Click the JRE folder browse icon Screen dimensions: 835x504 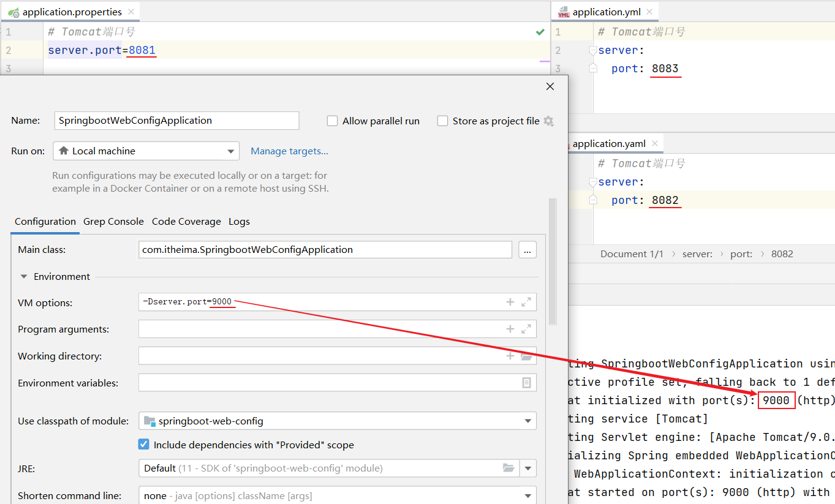pyautogui.click(x=508, y=468)
